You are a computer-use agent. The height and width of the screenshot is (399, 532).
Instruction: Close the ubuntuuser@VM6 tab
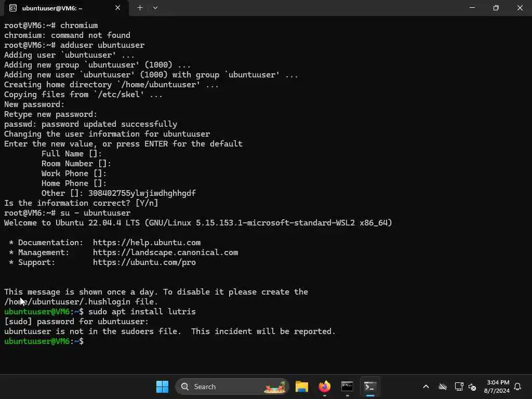[118, 8]
